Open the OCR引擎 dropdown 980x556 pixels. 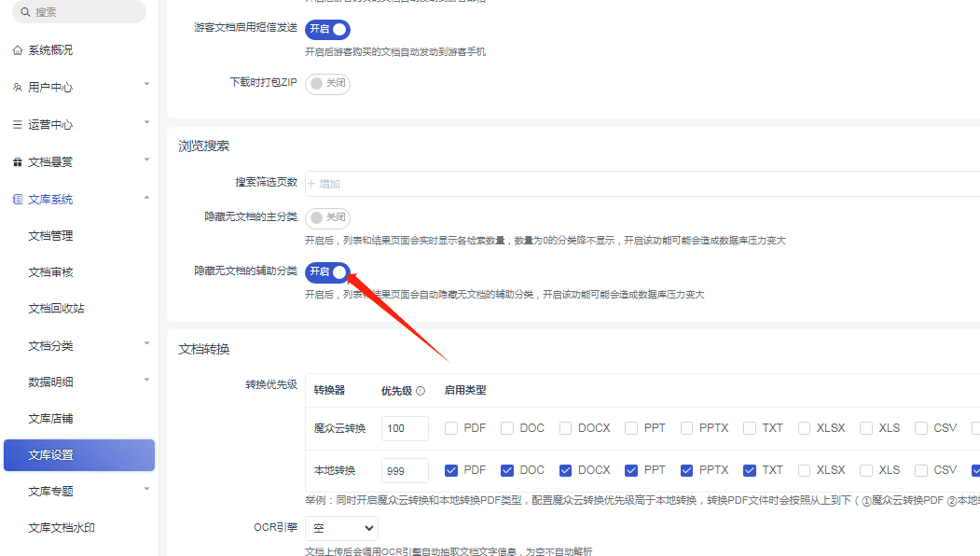click(x=342, y=528)
